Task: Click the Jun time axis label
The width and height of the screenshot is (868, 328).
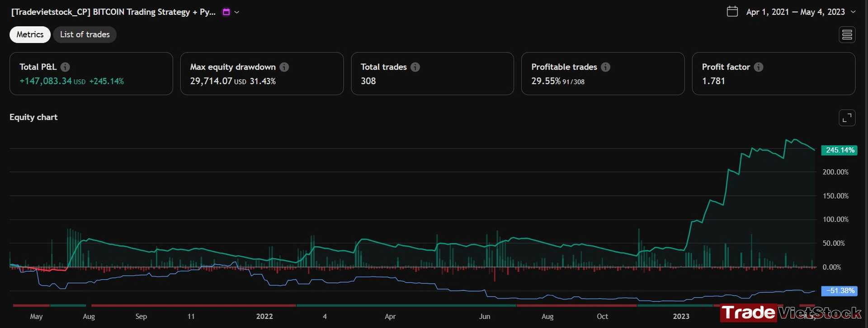Action: 485,317
